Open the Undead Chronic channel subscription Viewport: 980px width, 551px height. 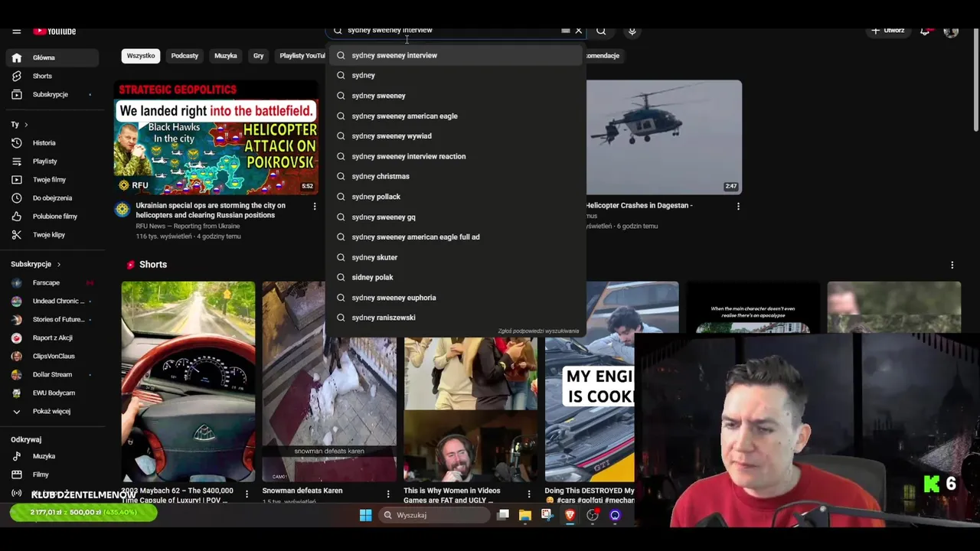coord(52,301)
